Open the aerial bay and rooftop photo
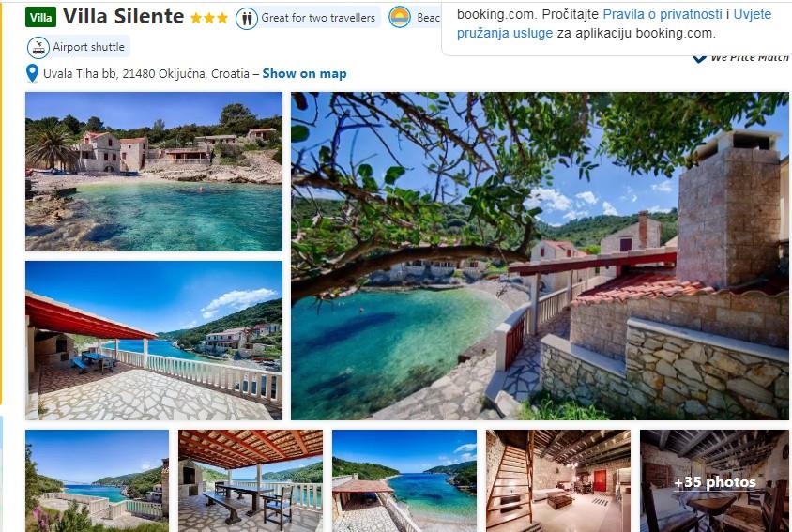Viewport: 792px width, 532px height. click(x=404, y=480)
